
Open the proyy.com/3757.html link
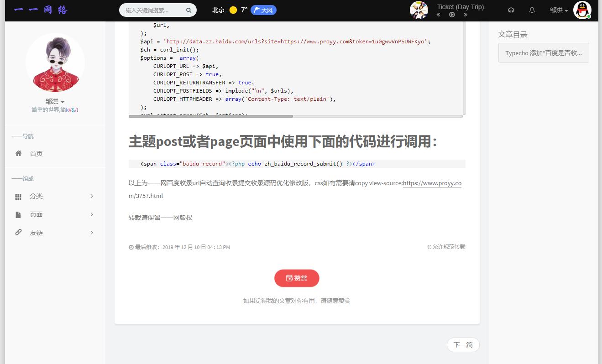pyautogui.click(x=432, y=183)
